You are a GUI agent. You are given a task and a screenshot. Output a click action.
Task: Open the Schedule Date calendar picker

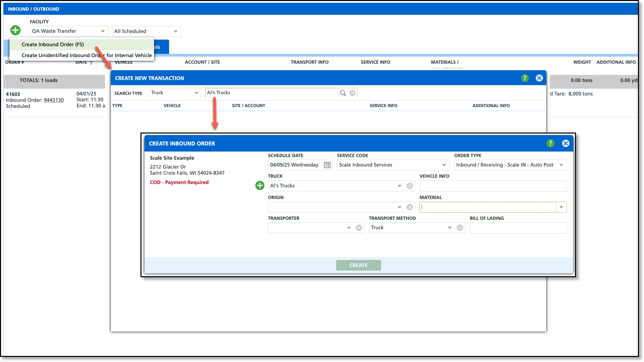327,165
